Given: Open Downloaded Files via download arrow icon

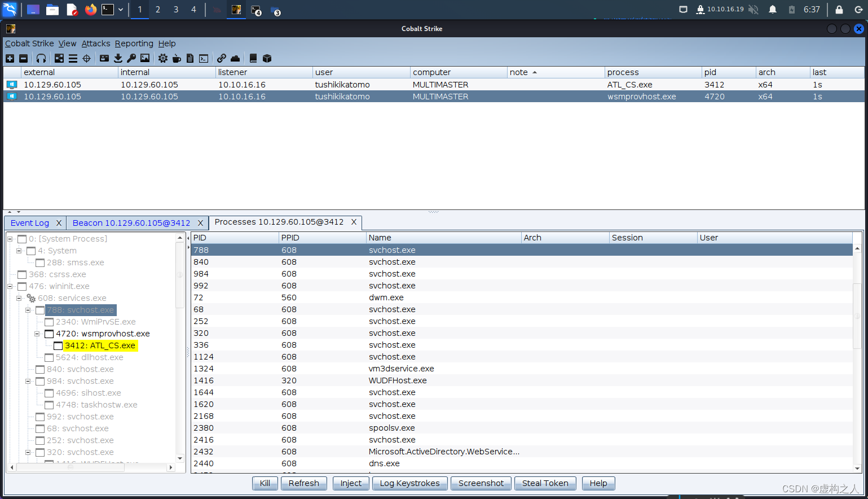Looking at the screenshot, I should pos(118,58).
